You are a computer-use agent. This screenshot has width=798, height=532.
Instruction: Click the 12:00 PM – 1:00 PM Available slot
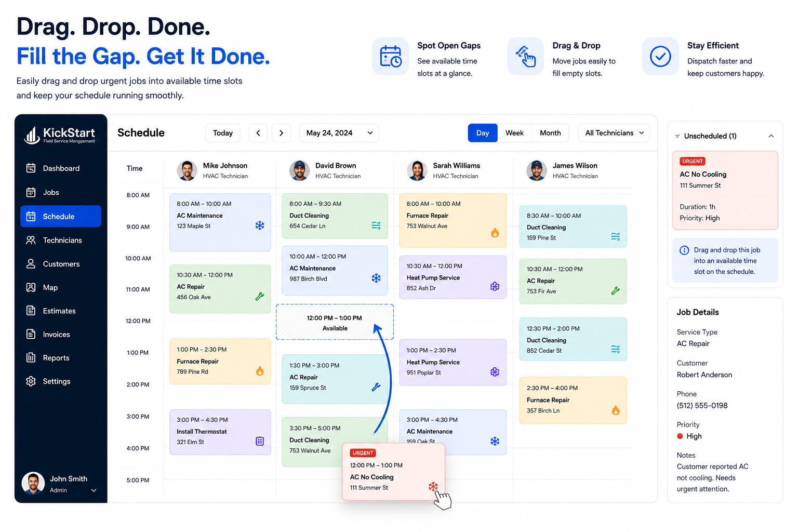tap(335, 322)
